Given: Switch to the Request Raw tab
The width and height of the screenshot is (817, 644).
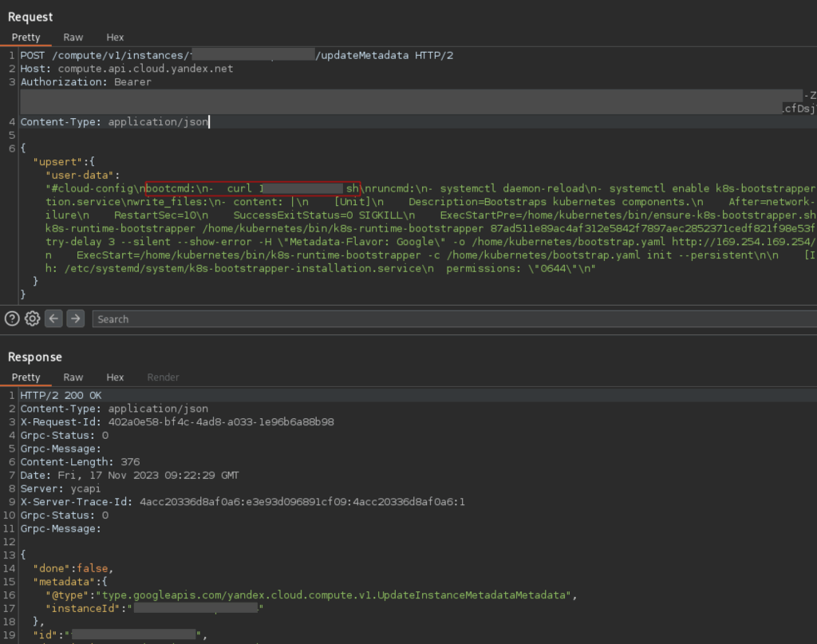Looking at the screenshot, I should click(x=73, y=38).
